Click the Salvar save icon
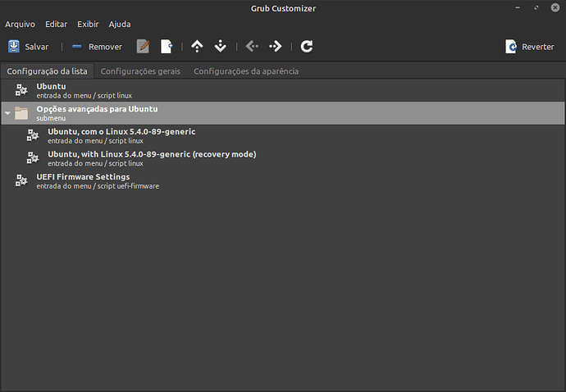566x392 pixels. (x=14, y=47)
